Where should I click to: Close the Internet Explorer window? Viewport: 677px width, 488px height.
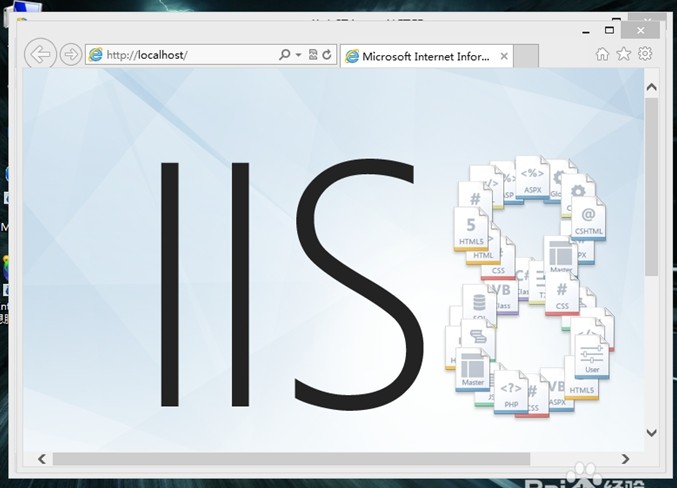(x=641, y=30)
